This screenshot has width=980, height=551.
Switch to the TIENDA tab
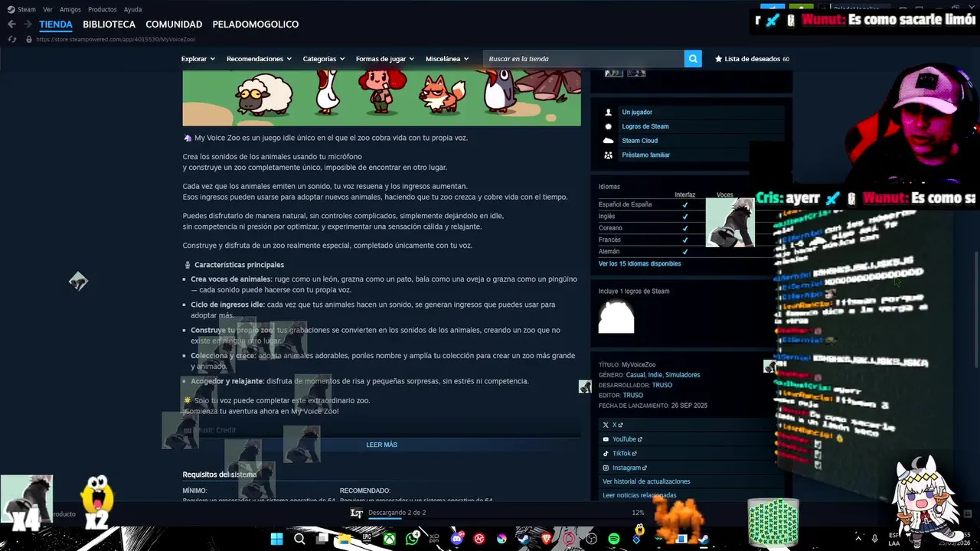point(56,24)
